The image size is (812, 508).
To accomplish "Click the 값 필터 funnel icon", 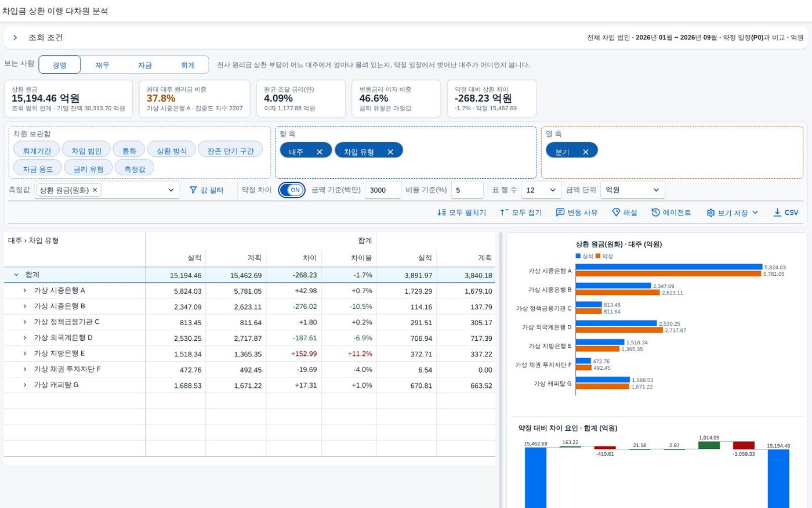I will (193, 190).
